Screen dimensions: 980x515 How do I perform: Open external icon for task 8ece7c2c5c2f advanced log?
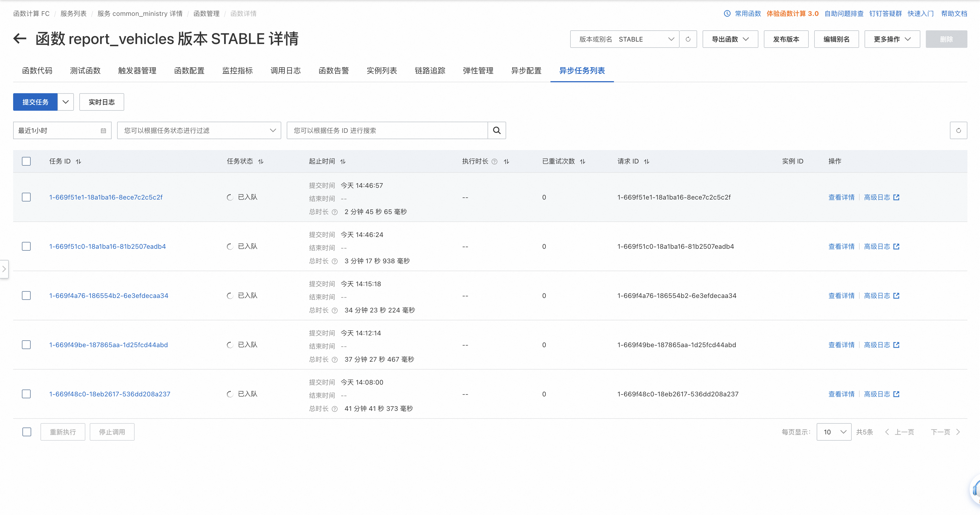pyautogui.click(x=896, y=197)
